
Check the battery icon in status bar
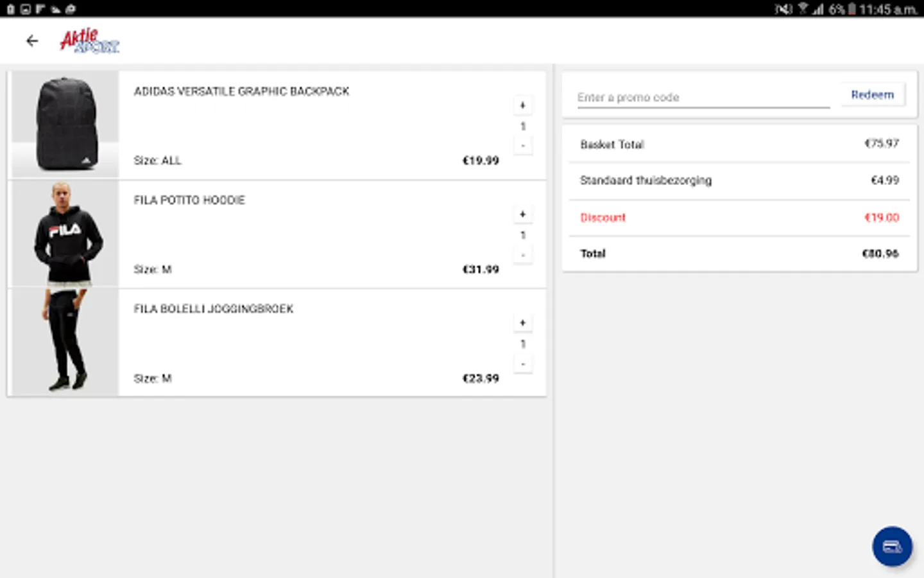coord(851,9)
